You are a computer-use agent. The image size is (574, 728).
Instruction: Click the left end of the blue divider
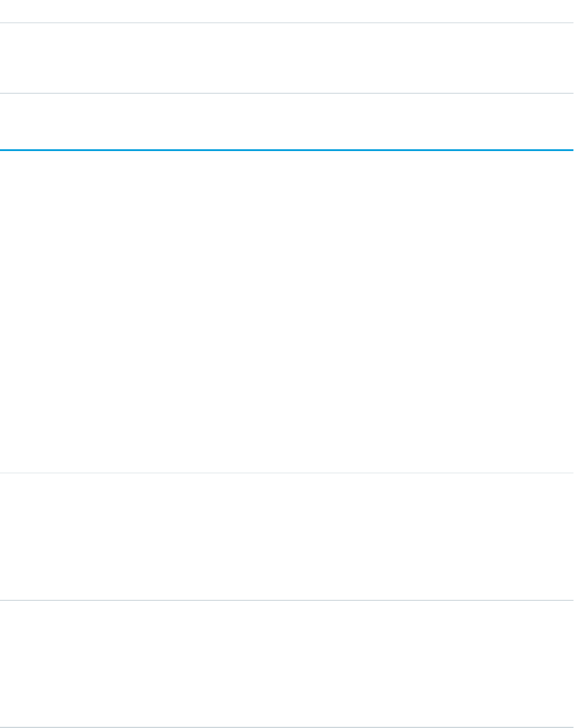[2, 150]
